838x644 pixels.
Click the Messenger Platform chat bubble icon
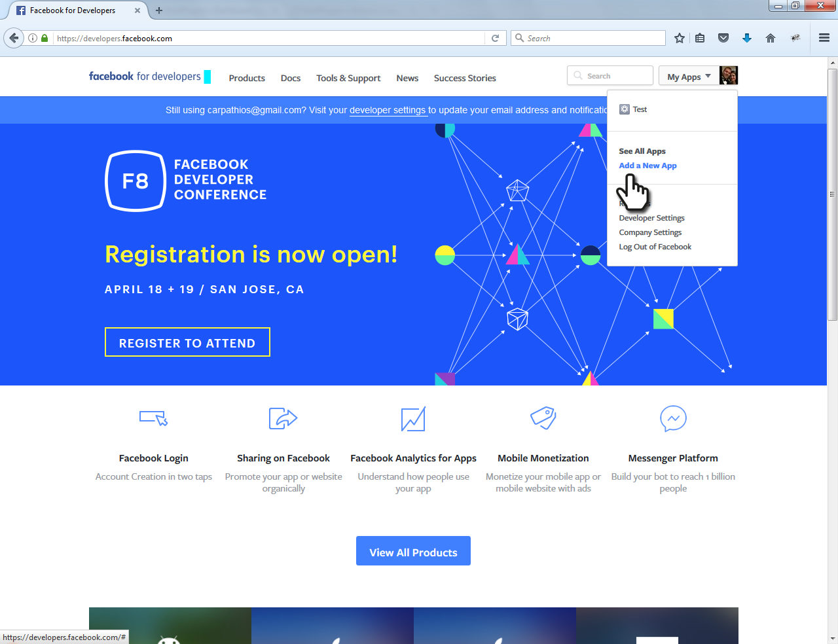pos(673,419)
